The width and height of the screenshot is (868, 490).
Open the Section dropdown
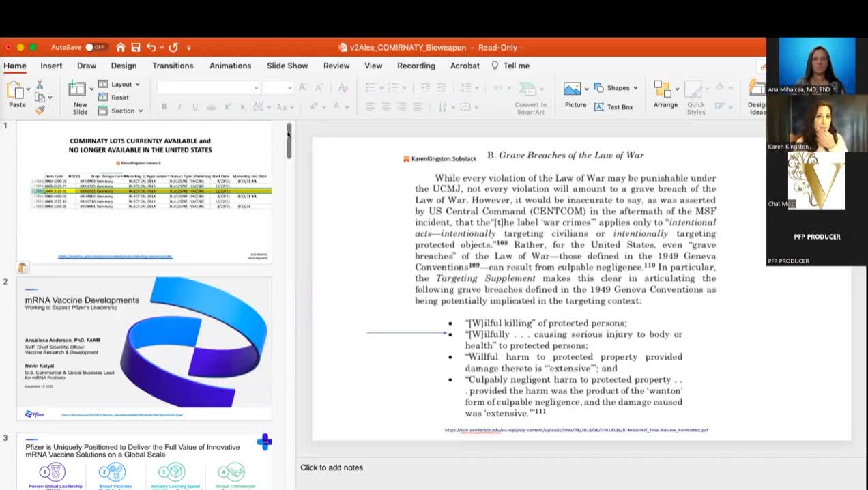pos(121,111)
